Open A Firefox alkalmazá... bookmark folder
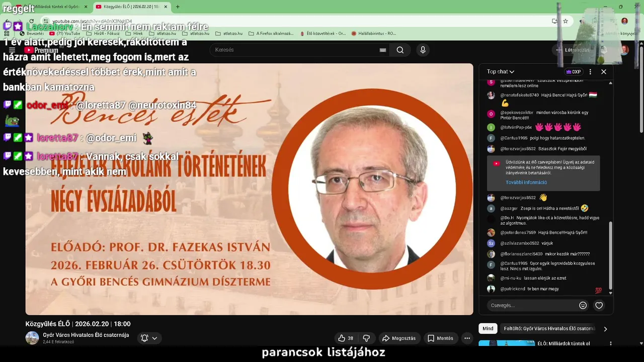The width and height of the screenshot is (644, 362). [271, 34]
